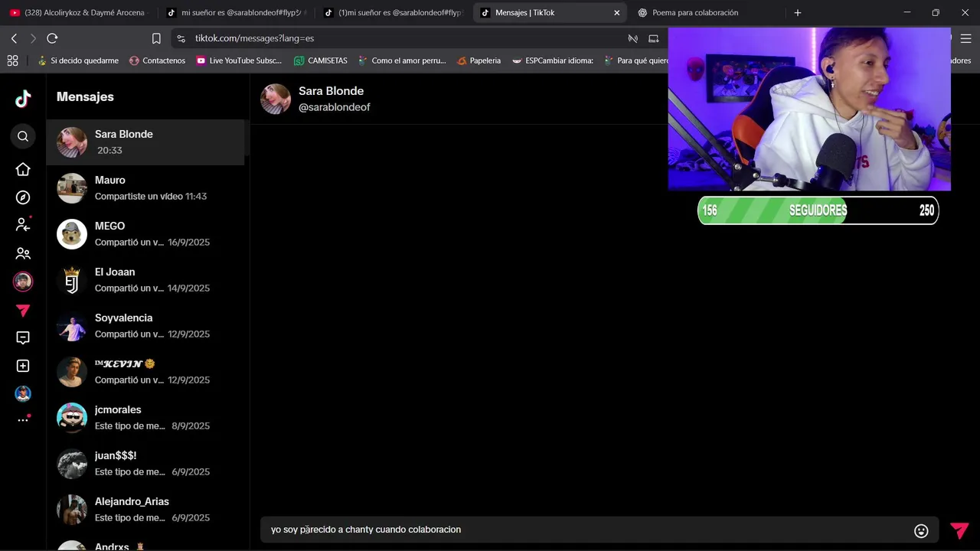Open the Activity inbox icon
This screenshot has height=551, width=980.
[x=23, y=337]
